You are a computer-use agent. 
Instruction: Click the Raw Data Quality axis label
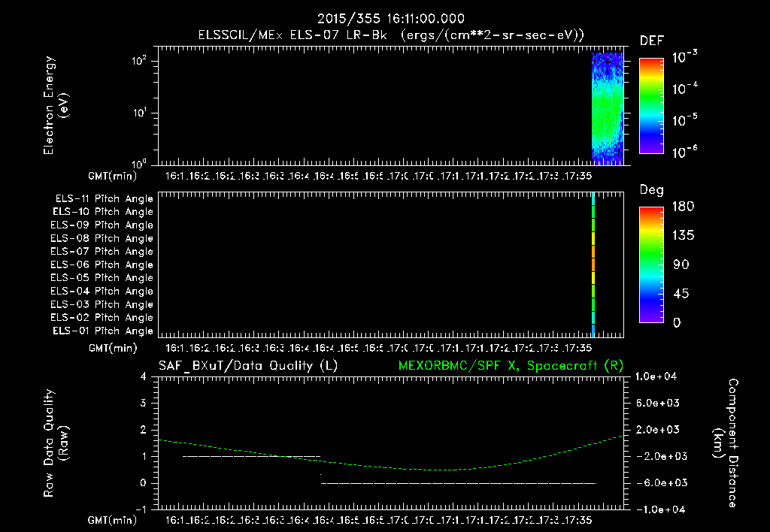(x=56, y=443)
